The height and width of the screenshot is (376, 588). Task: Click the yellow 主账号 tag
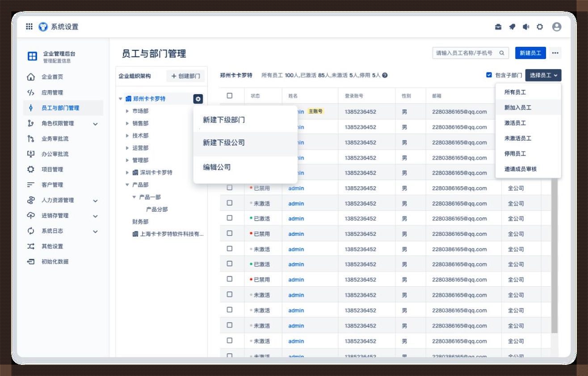[x=316, y=111]
